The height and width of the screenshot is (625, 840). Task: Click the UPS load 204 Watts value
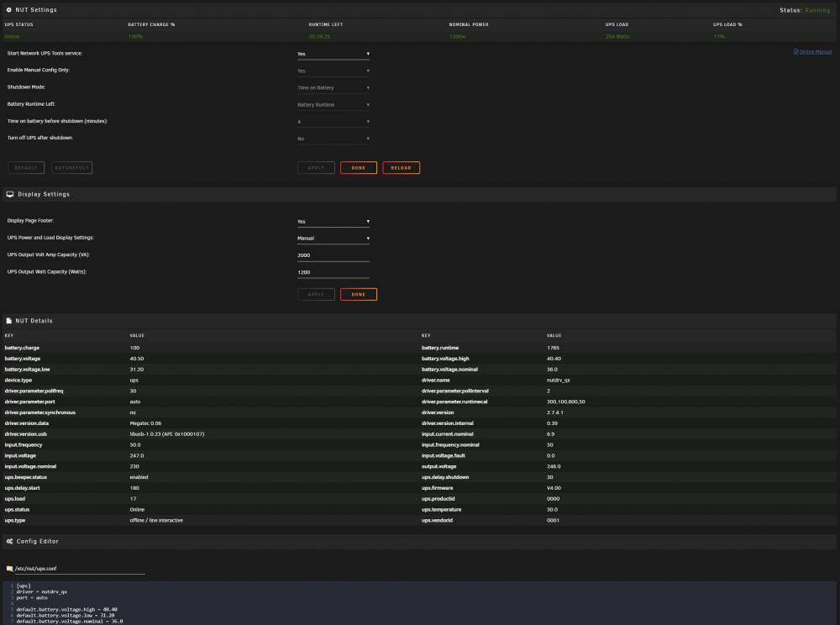pyautogui.click(x=617, y=36)
